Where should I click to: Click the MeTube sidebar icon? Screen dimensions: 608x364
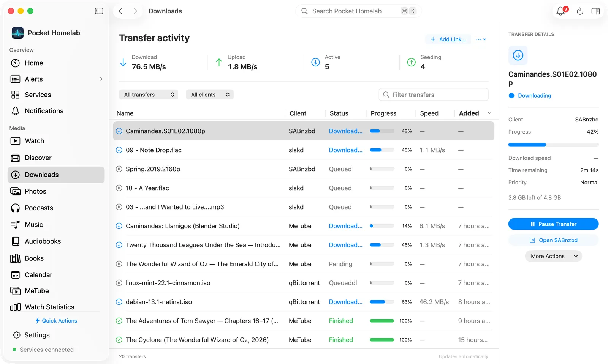(15, 291)
